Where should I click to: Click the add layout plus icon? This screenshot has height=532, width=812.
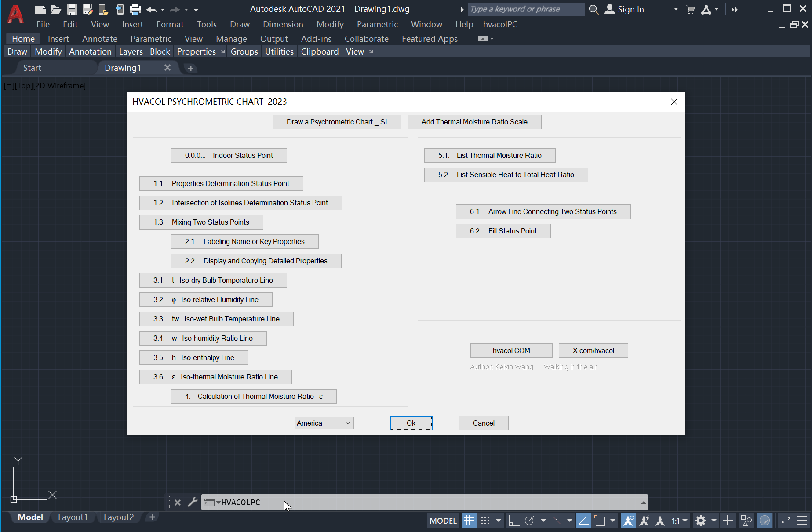(x=152, y=517)
